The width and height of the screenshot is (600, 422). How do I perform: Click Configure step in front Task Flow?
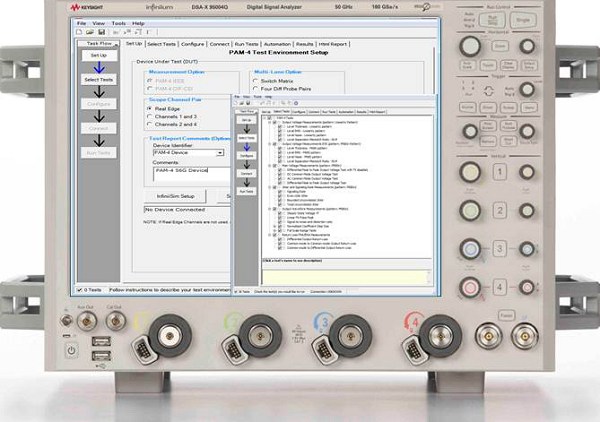pyautogui.click(x=246, y=156)
